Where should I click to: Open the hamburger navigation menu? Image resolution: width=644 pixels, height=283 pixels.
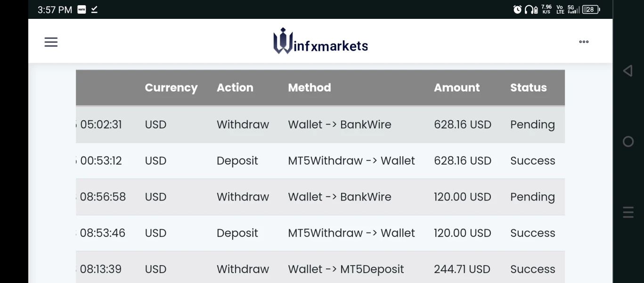51,42
